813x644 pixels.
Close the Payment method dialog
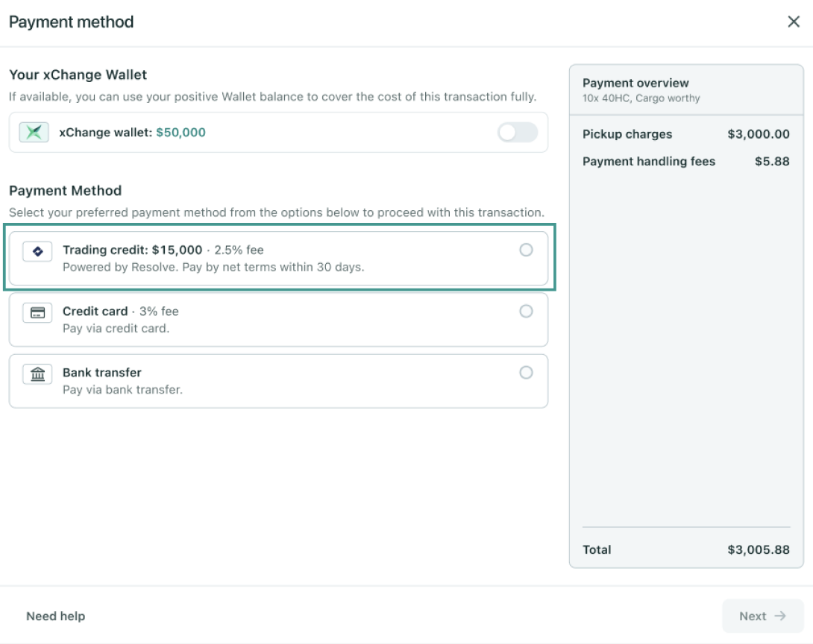pos(794,22)
